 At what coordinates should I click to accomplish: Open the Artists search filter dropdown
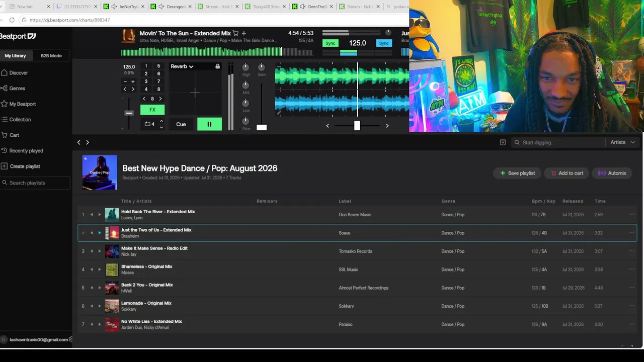coord(622,142)
